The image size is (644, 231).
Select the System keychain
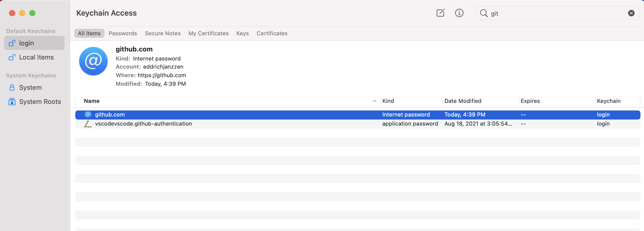(x=34, y=88)
